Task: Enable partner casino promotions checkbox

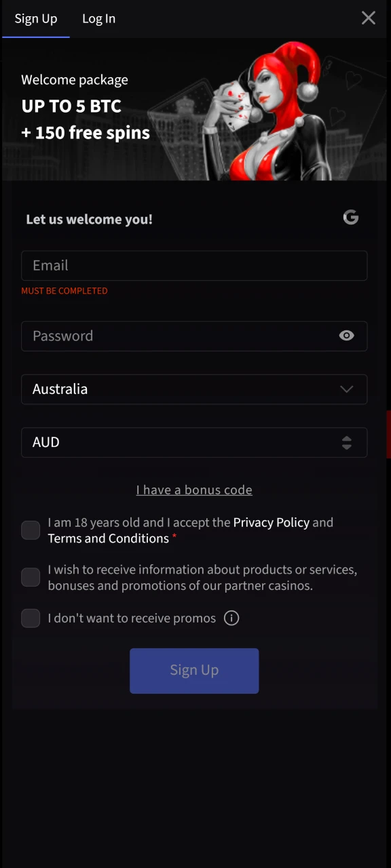Action: pos(30,577)
